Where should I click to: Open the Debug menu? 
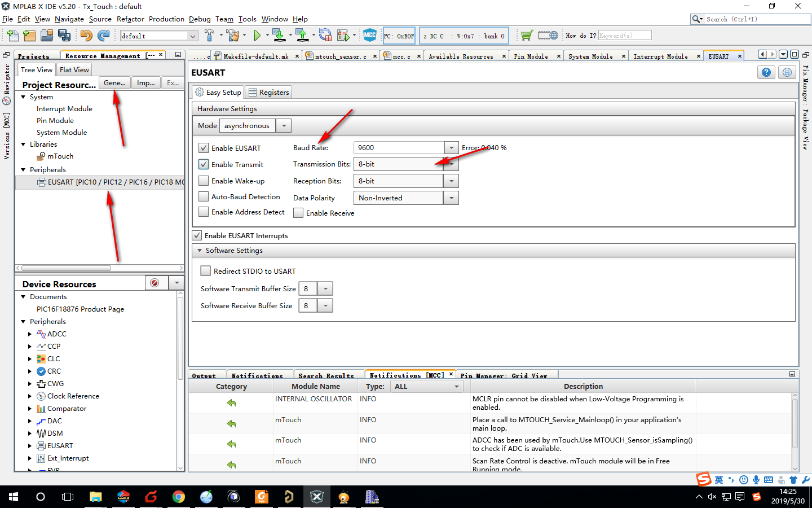(200, 19)
